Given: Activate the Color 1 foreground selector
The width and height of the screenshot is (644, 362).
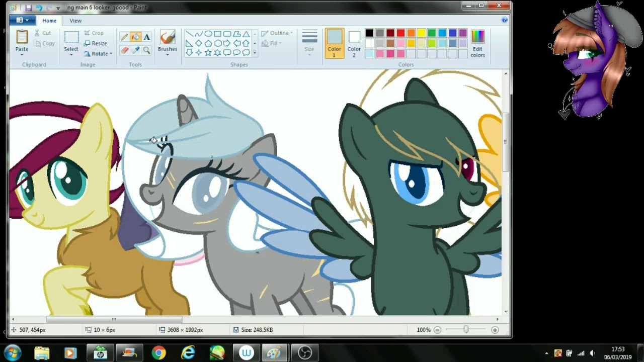Looking at the screenshot, I should pyautogui.click(x=334, y=43).
